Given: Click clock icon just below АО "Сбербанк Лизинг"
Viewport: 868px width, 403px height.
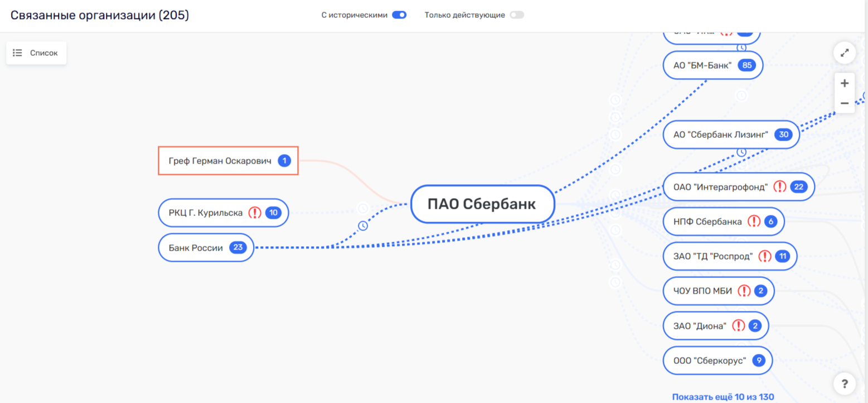Looking at the screenshot, I should pos(741,152).
